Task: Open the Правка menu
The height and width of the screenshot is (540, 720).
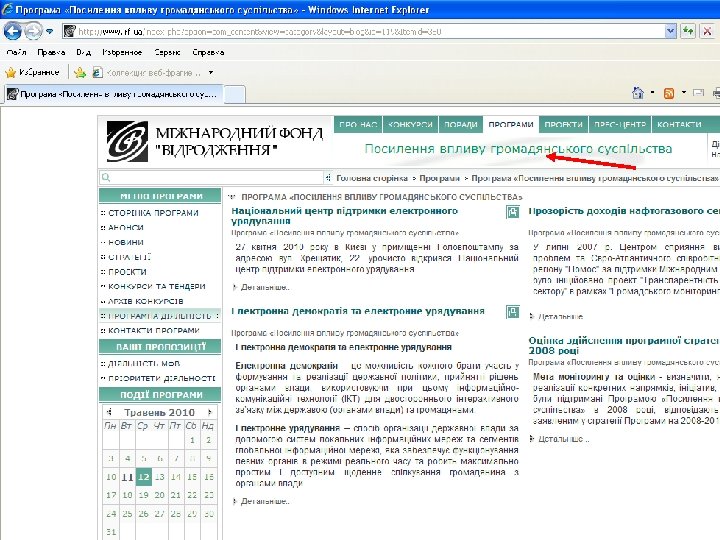Action: click(x=51, y=52)
